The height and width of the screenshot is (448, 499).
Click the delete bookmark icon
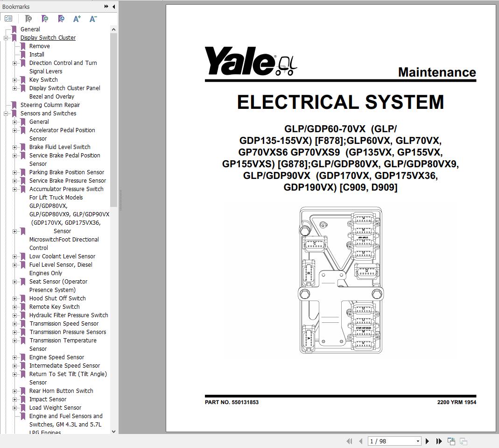28,19
